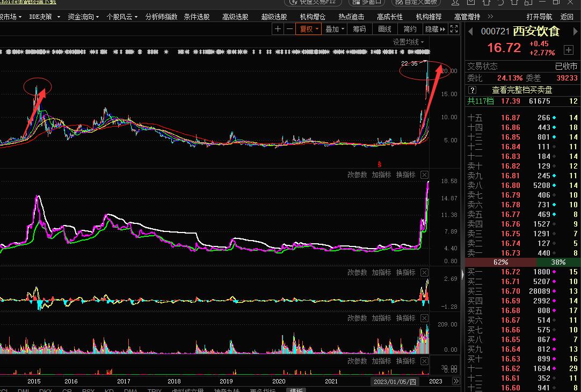Show more menu items via double chevron
This screenshot has width=581, height=392.
tap(491, 17)
